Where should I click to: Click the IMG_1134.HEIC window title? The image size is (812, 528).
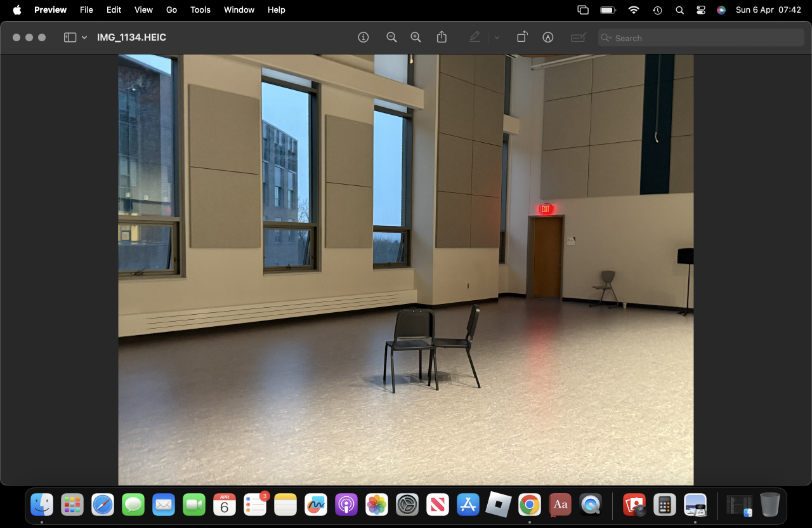131,37
